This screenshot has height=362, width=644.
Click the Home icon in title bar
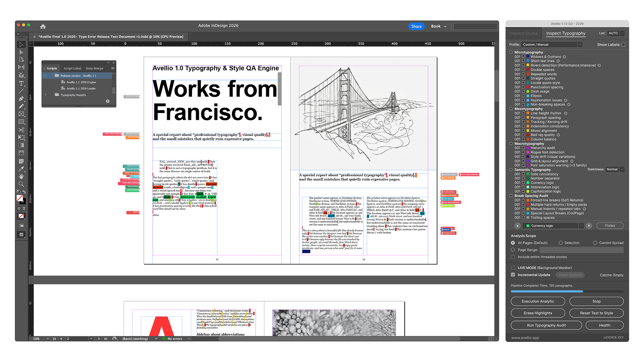tap(43, 27)
